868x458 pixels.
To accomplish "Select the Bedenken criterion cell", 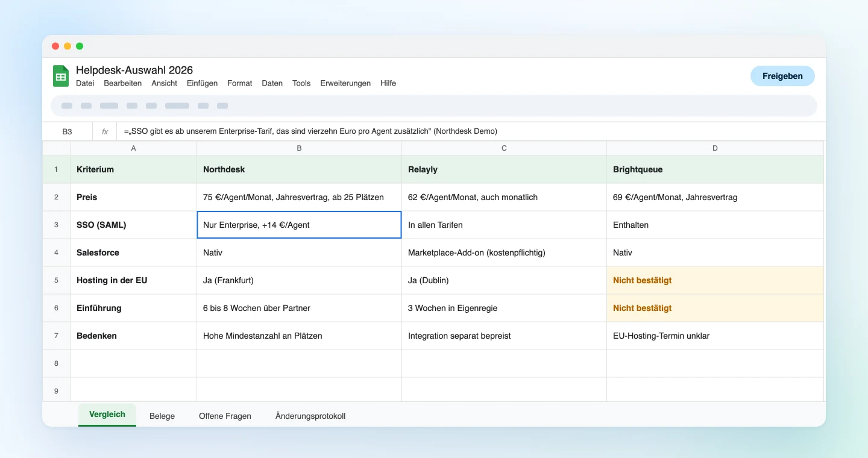I will [134, 336].
